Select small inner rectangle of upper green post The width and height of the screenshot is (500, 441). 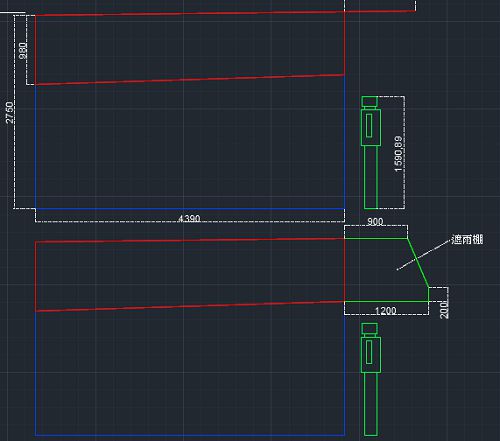(x=369, y=125)
